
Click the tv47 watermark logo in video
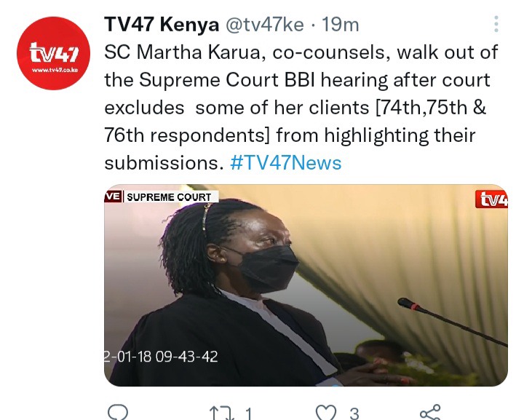coord(491,199)
